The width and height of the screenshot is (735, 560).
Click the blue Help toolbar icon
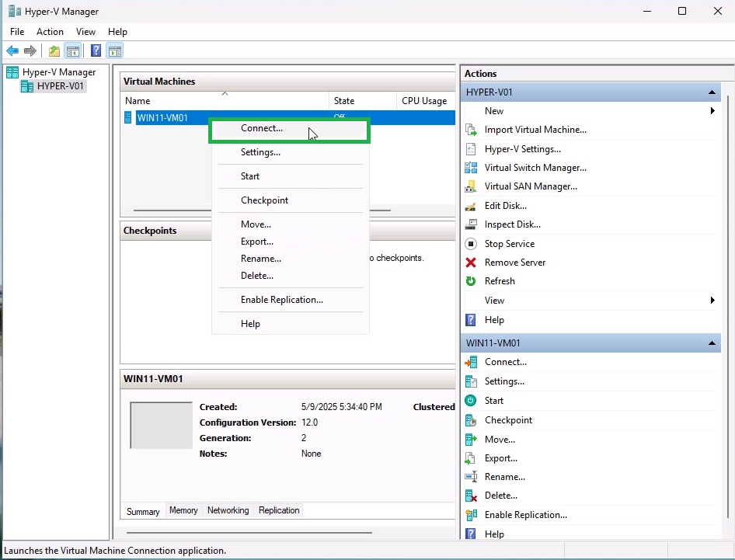point(96,50)
